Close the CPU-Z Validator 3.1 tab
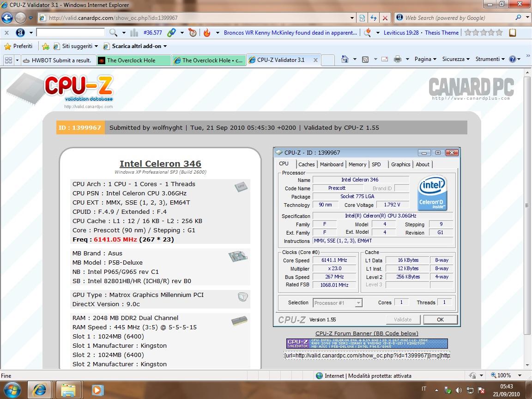Viewport: 532px width, 399px height. pyautogui.click(x=315, y=60)
